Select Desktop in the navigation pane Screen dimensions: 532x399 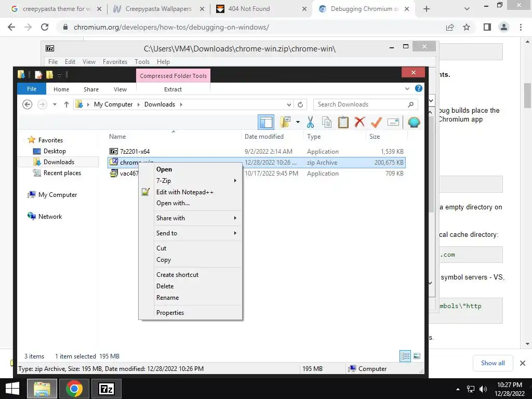pos(54,151)
